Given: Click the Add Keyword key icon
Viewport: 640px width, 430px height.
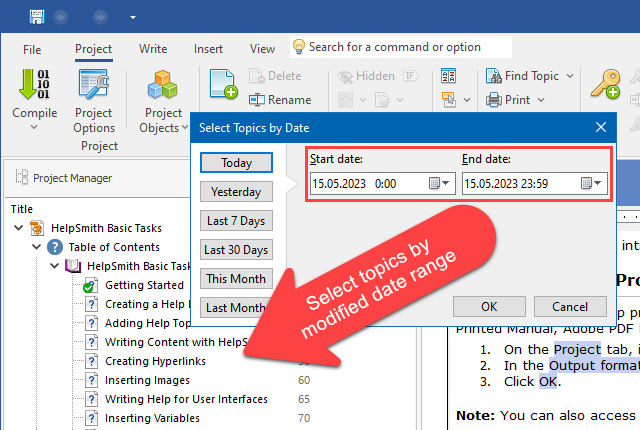Looking at the screenshot, I should [606, 84].
